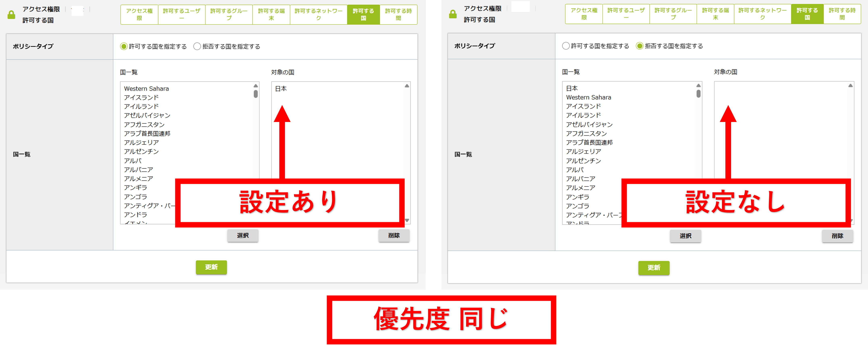Open 許可するネットワーク tab in left panel
Viewport: 868px width, 353px height.
click(x=318, y=15)
